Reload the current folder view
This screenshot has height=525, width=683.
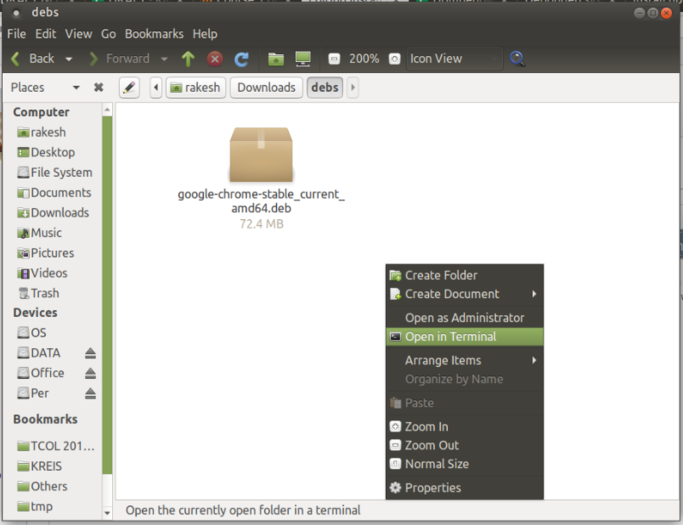coord(241,59)
